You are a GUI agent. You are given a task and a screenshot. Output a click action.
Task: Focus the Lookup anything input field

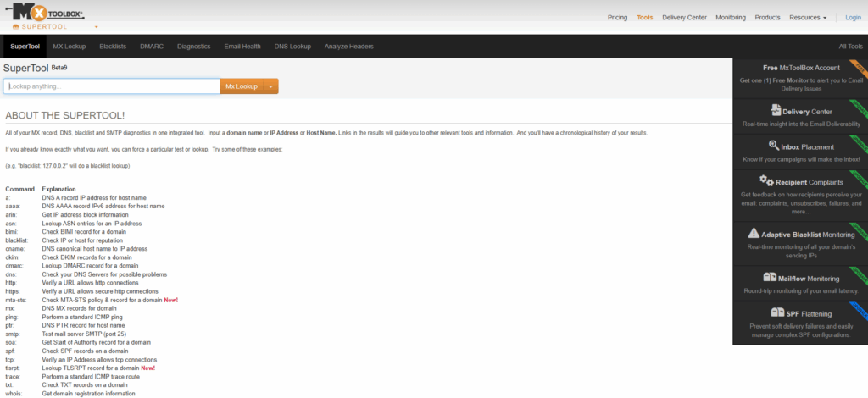[112, 86]
